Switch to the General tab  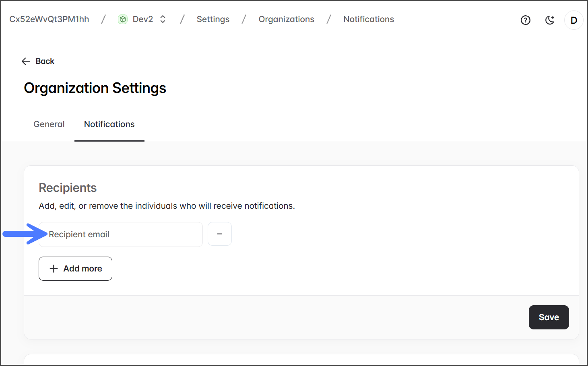[49, 124]
